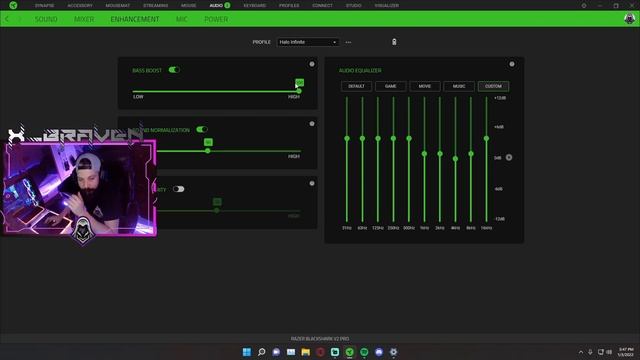Select the Default equalizer preset
The height and width of the screenshot is (360, 640).
tap(356, 86)
